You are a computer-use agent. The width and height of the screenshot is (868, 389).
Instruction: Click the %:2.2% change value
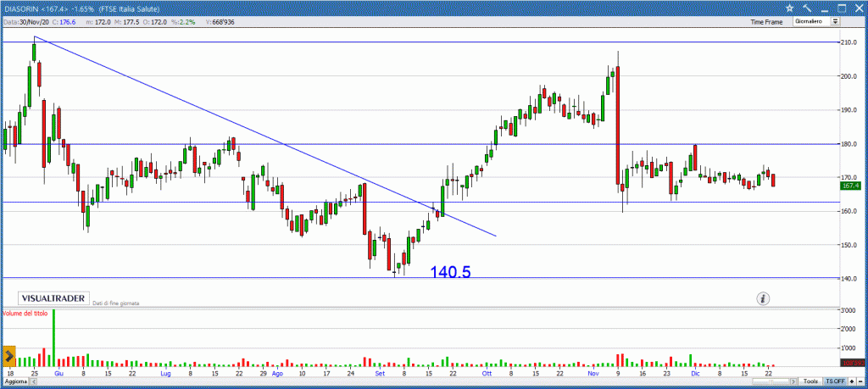(183, 21)
